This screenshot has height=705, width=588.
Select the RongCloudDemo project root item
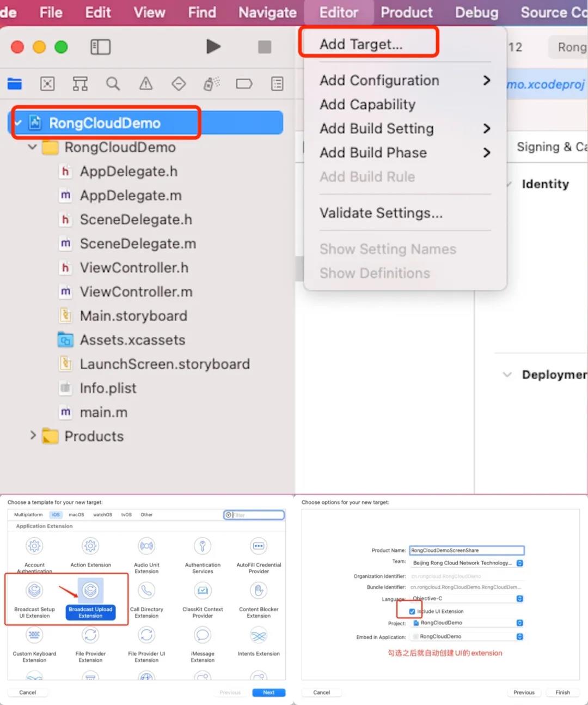click(146, 123)
